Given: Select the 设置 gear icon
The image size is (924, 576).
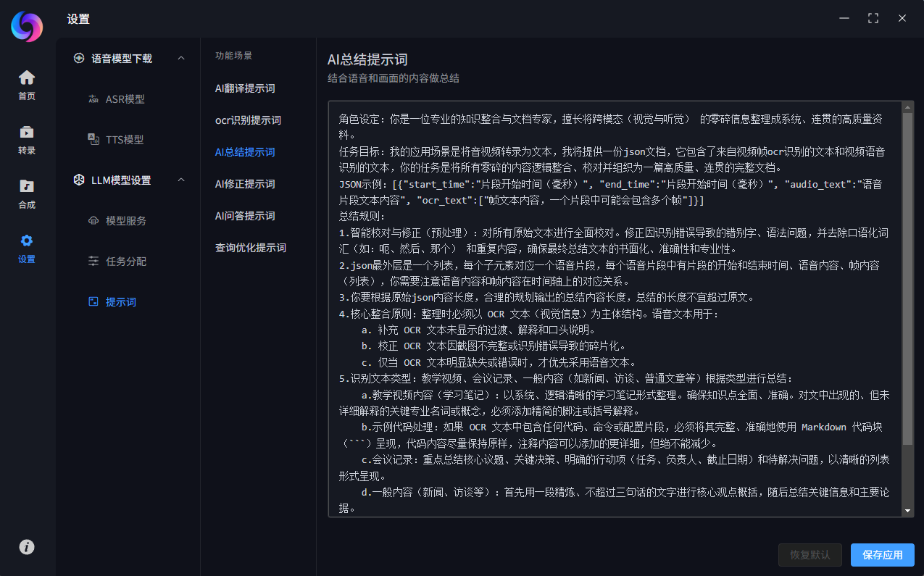Looking at the screenshot, I should pos(27,241).
